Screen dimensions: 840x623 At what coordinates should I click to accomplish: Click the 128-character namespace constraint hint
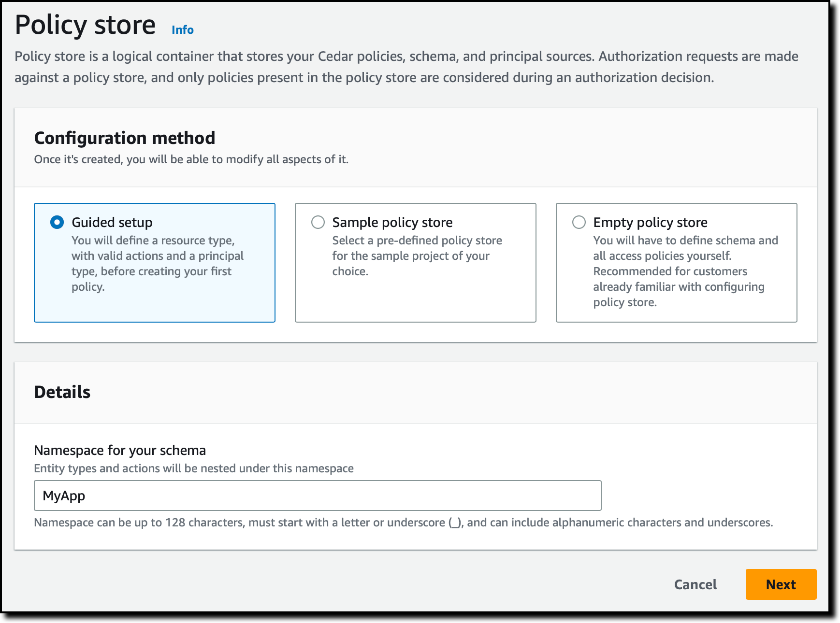tap(403, 523)
